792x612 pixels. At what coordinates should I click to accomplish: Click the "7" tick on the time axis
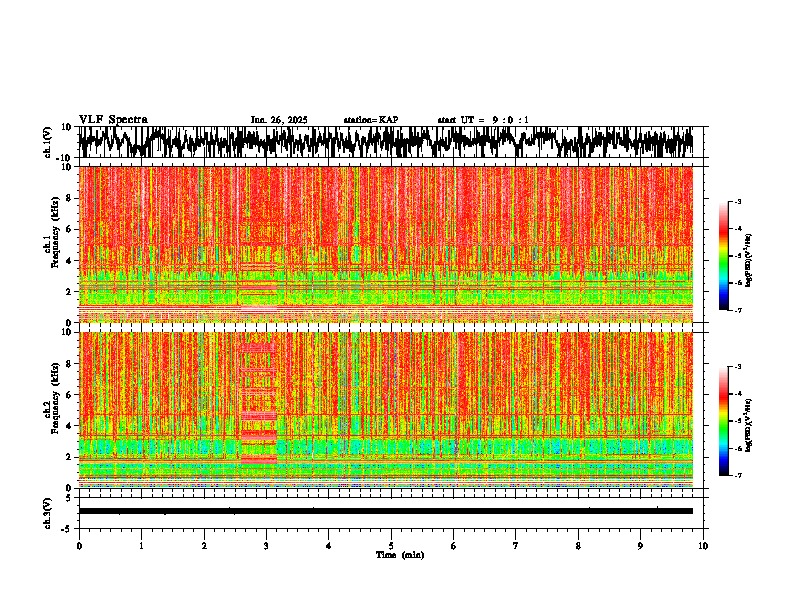[x=516, y=546]
